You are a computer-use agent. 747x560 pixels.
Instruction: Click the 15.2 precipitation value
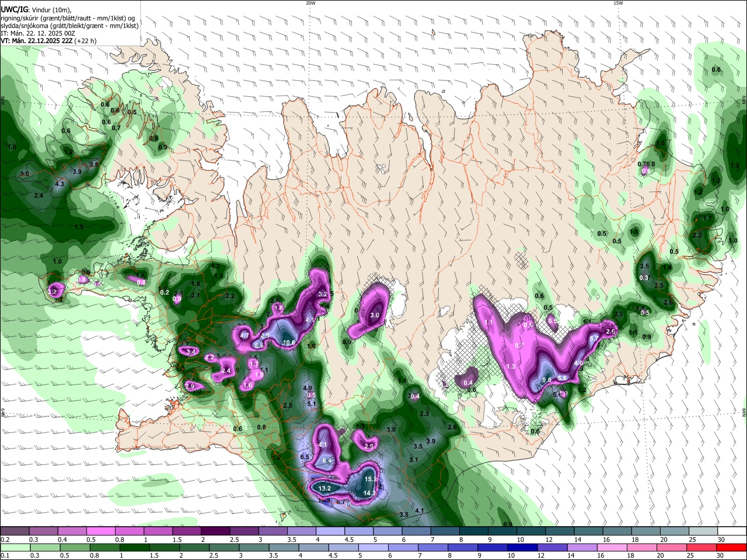371,479
